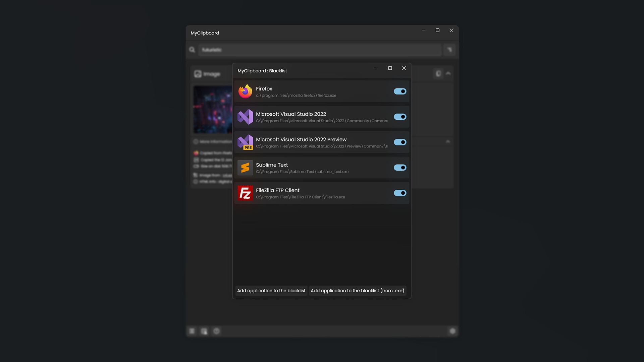Click the Firefox icon in the blacklist
The height and width of the screenshot is (362, 644).
(245, 91)
